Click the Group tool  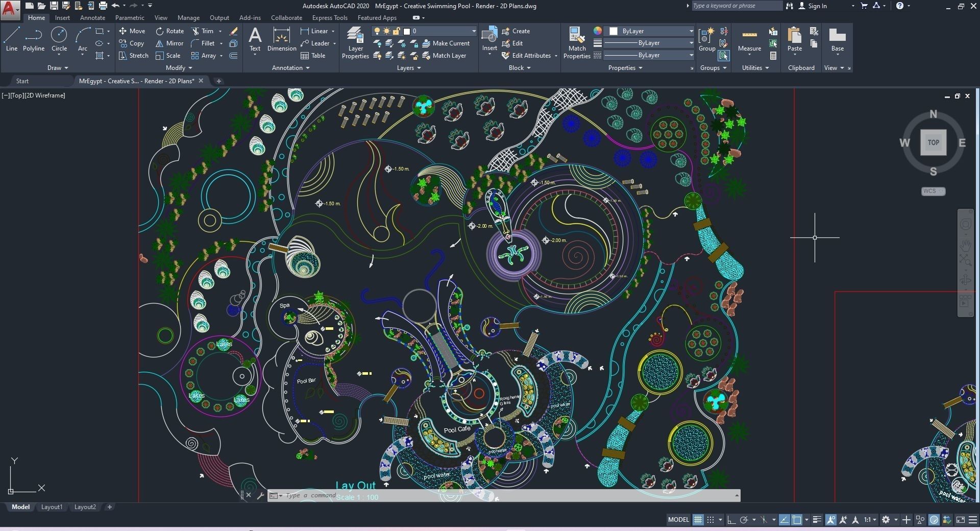point(707,39)
